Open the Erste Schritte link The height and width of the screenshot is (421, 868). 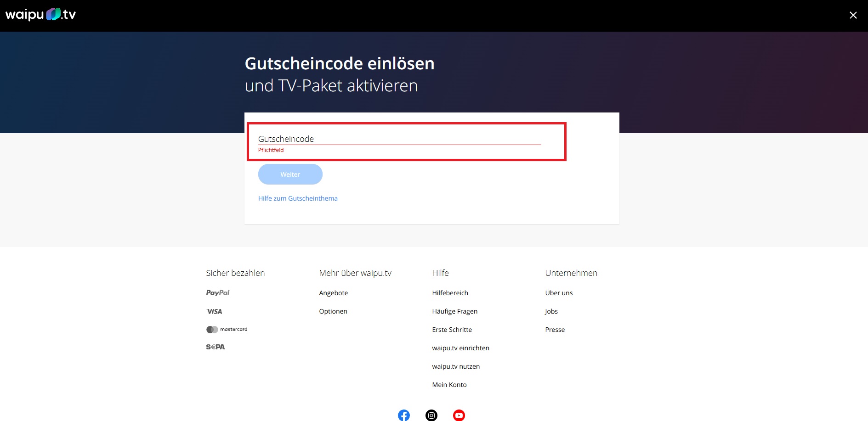(452, 330)
